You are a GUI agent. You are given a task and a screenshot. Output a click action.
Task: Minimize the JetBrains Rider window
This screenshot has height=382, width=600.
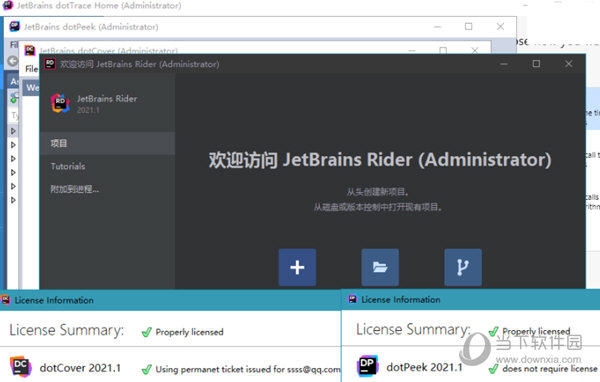[504, 64]
